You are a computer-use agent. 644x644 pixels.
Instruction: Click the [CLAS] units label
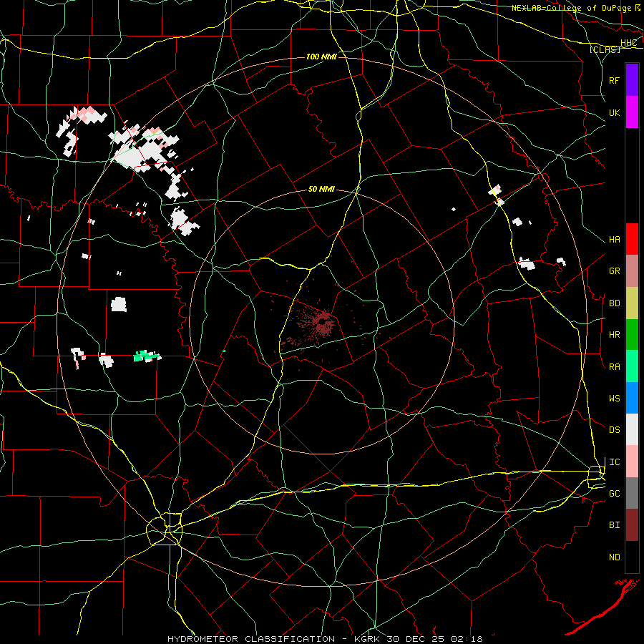point(605,49)
